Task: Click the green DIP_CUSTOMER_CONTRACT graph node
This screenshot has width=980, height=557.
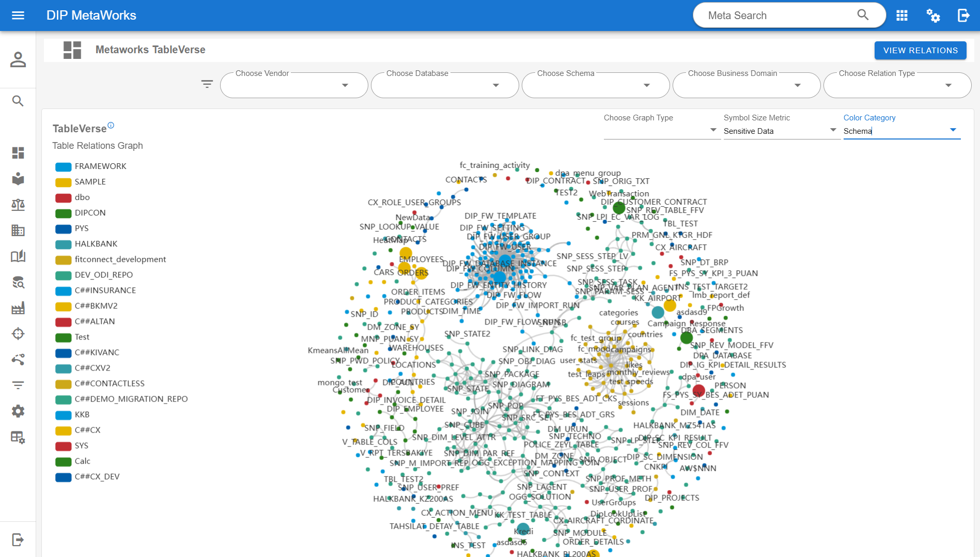Action: point(619,208)
